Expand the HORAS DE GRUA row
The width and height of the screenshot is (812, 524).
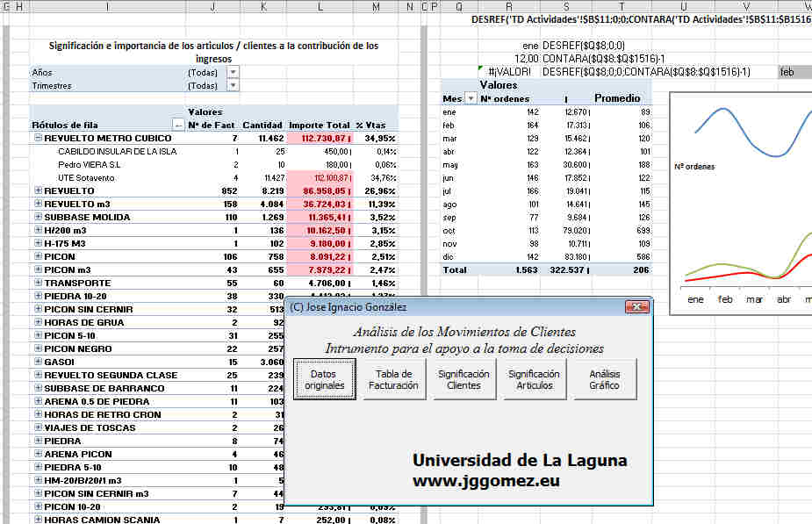38,322
